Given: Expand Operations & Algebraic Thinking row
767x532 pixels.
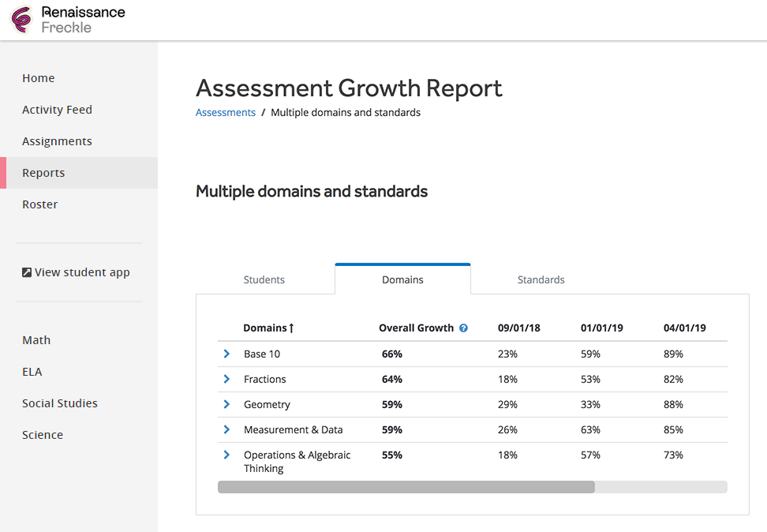Looking at the screenshot, I should (226, 455).
